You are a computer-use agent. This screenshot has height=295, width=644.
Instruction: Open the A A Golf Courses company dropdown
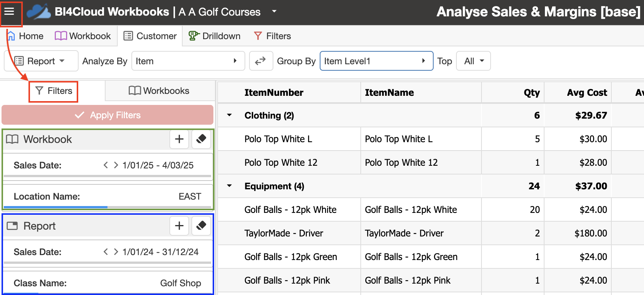tap(274, 11)
